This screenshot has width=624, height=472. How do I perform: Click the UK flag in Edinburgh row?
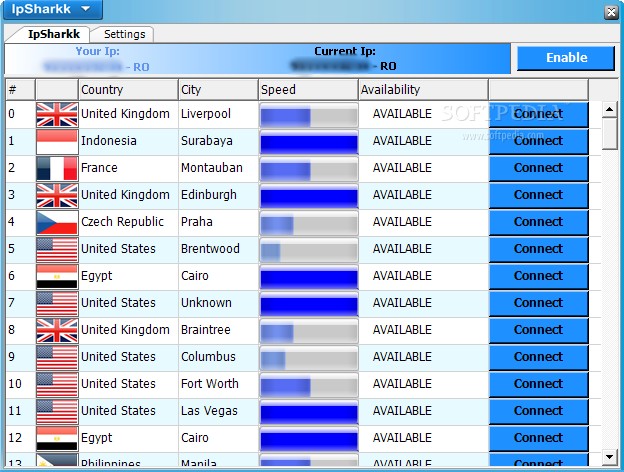coord(57,195)
